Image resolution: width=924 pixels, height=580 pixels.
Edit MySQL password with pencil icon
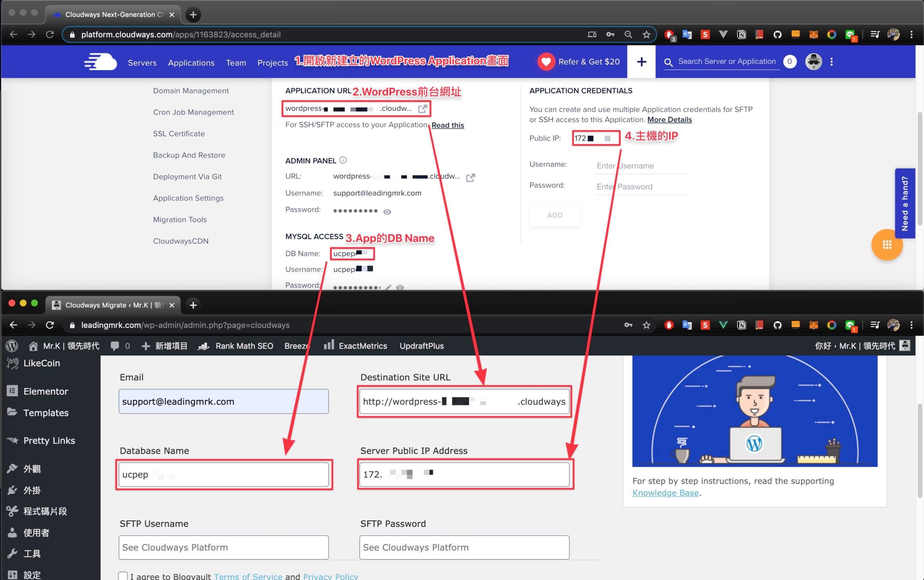pyautogui.click(x=388, y=287)
